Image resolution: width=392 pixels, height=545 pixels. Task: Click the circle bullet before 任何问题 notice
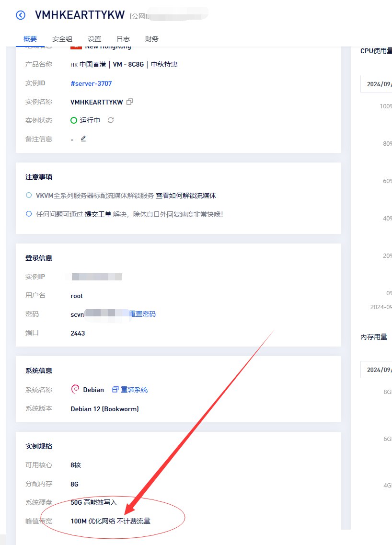point(29,214)
